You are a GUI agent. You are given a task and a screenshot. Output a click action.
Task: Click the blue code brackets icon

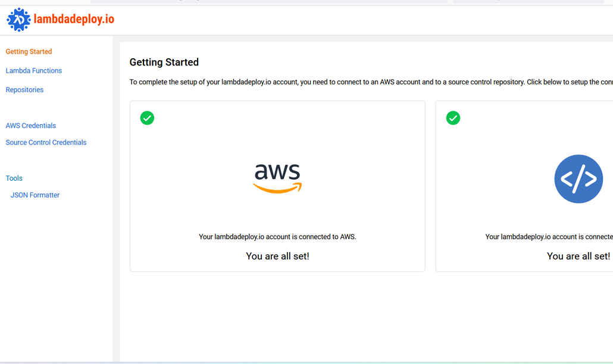click(x=578, y=179)
